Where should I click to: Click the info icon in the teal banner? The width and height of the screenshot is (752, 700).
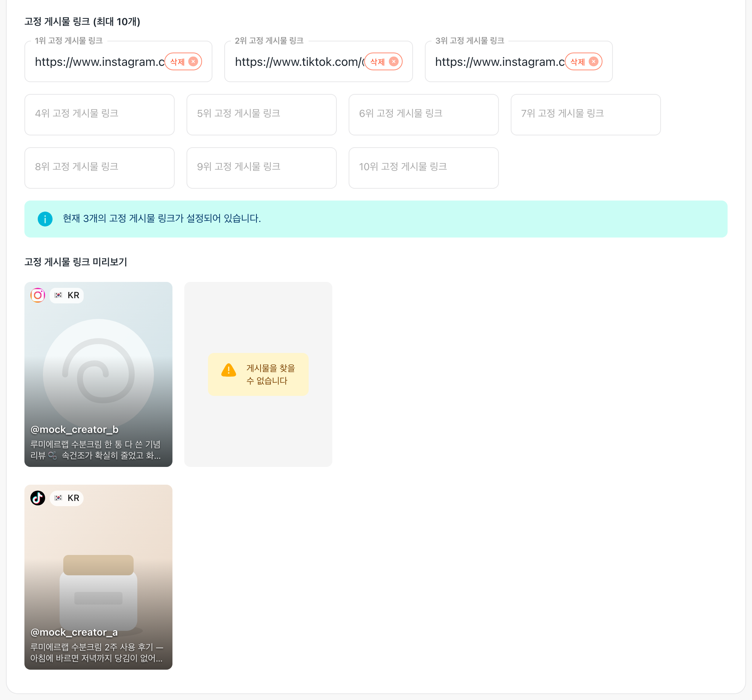[x=45, y=219]
